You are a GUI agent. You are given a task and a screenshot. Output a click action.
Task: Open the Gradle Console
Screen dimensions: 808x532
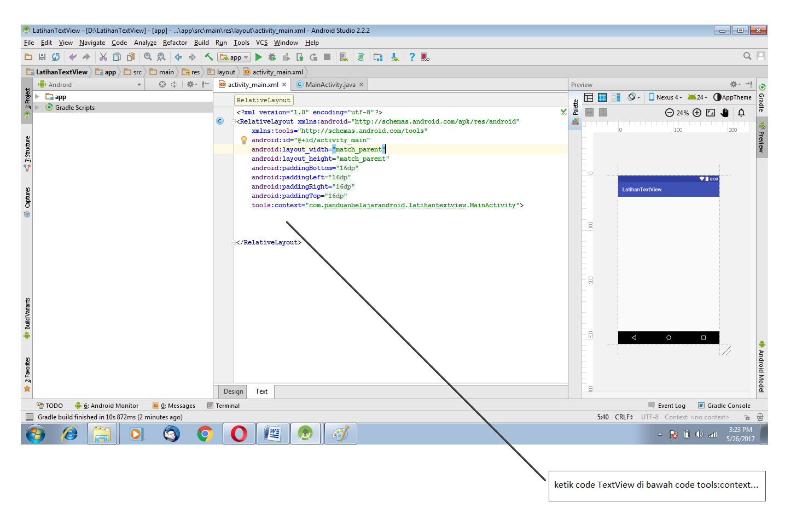[x=724, y=406]
